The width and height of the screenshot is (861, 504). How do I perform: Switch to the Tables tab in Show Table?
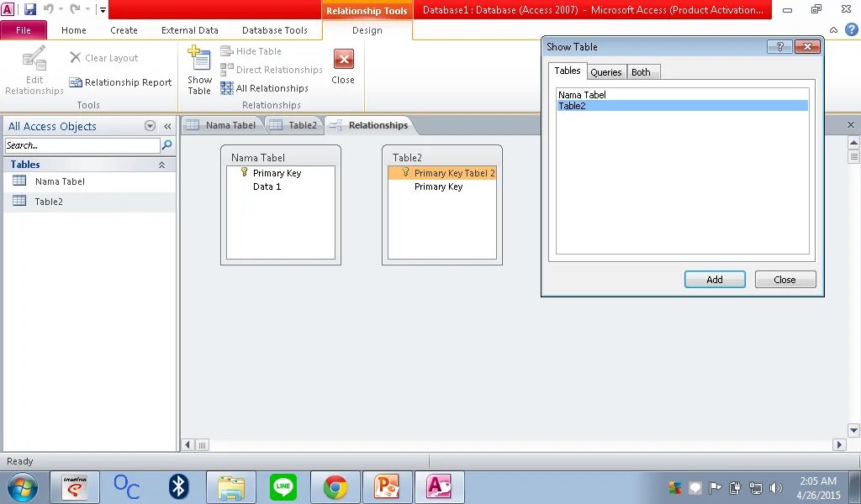(x=568, y=71)
